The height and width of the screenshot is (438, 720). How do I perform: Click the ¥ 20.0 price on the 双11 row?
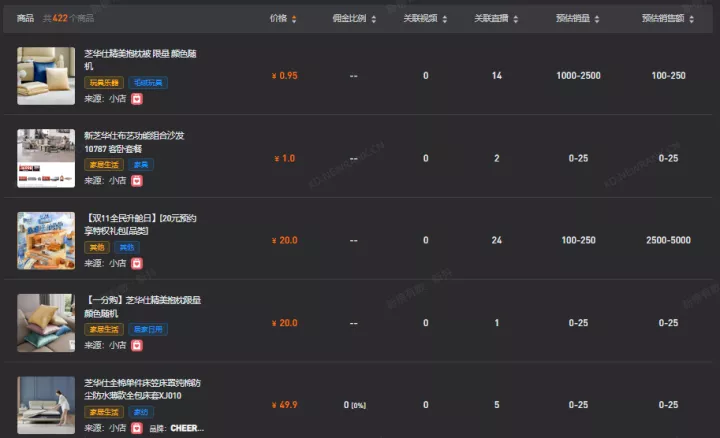[x=285, y=240]
